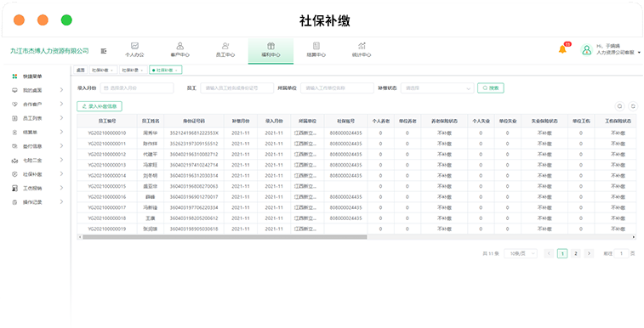
Task: Click cell YG202100000019
Action: [107, 229]
